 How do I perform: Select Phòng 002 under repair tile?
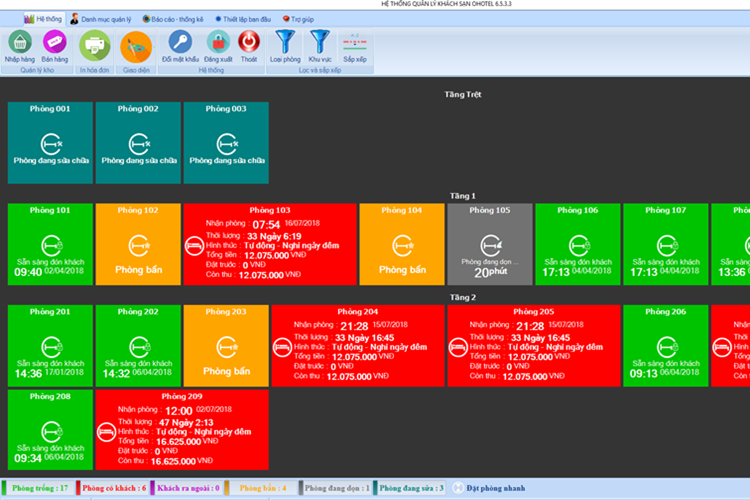click(x=138, y=143)
